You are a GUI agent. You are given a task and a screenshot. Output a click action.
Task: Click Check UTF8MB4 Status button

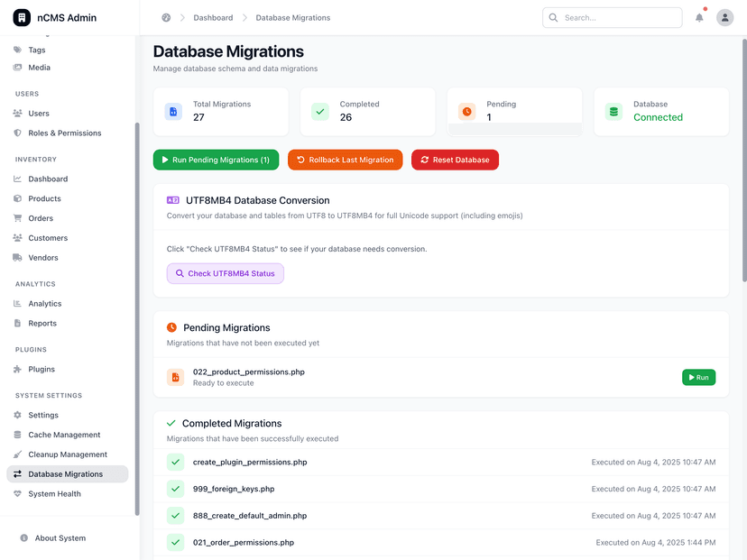[x=226, y=273]
